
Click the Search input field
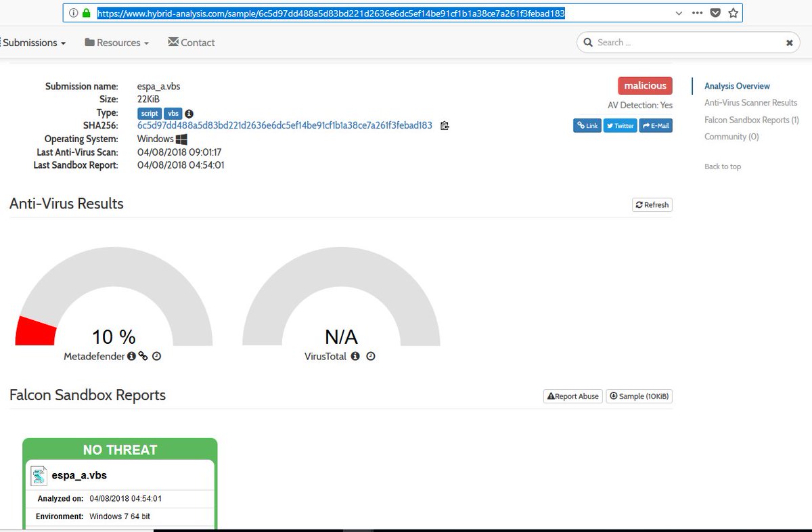tap(687, 42)
